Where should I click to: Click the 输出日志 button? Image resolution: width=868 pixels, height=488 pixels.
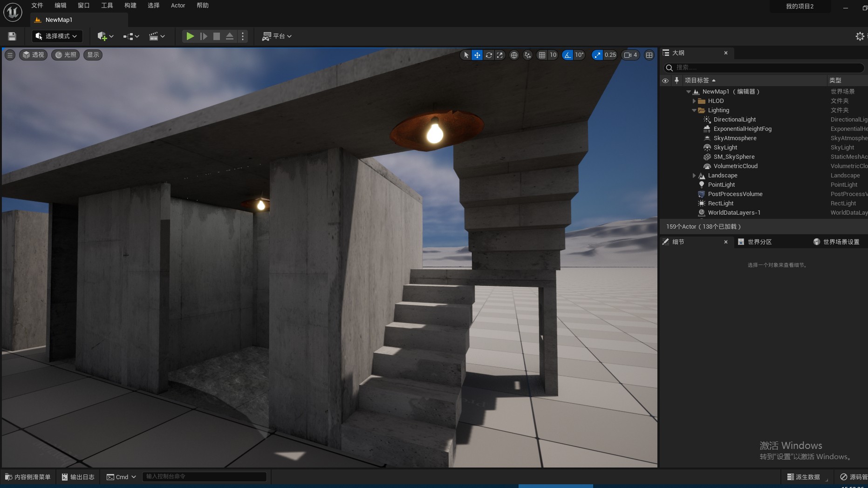(x=78, y=477)
